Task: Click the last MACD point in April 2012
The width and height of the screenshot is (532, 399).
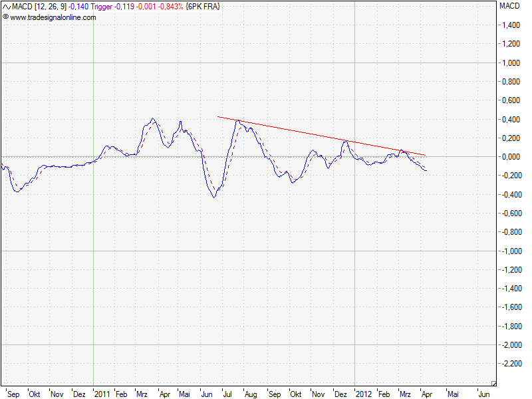Action: 426,170
